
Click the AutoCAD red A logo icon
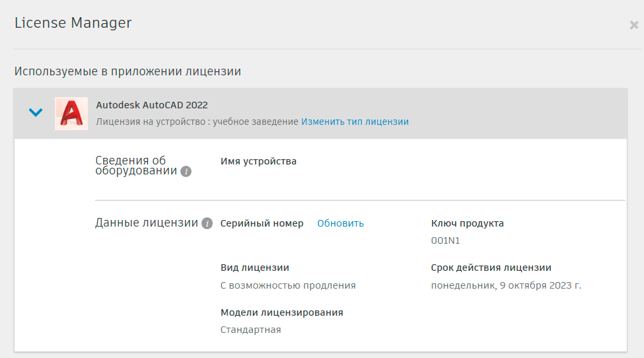71,114
